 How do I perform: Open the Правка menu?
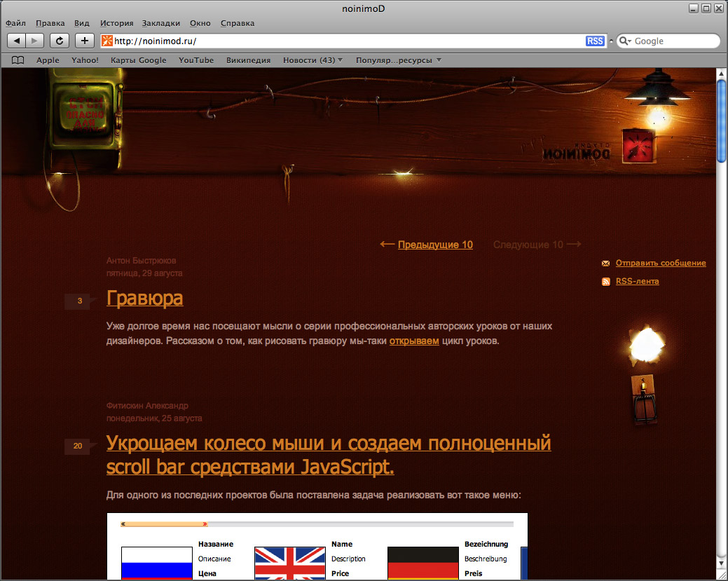pyautogui.click(x=50, y=23)
